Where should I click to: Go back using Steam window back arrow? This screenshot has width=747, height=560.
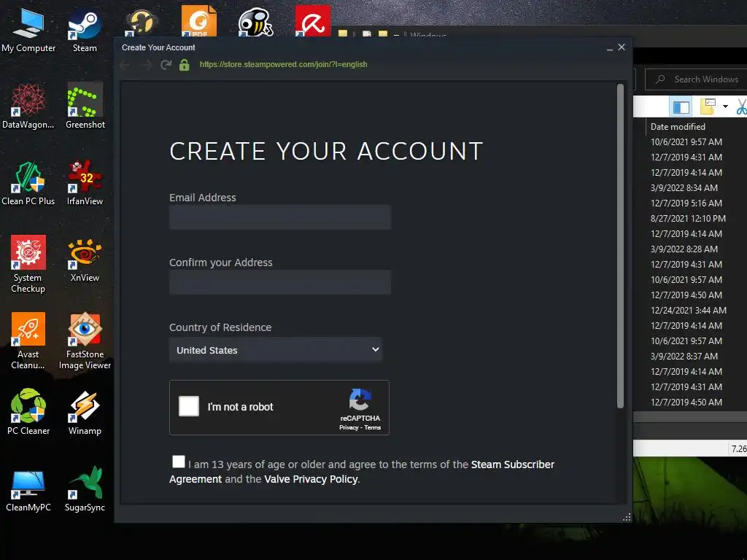coord(125,65)
